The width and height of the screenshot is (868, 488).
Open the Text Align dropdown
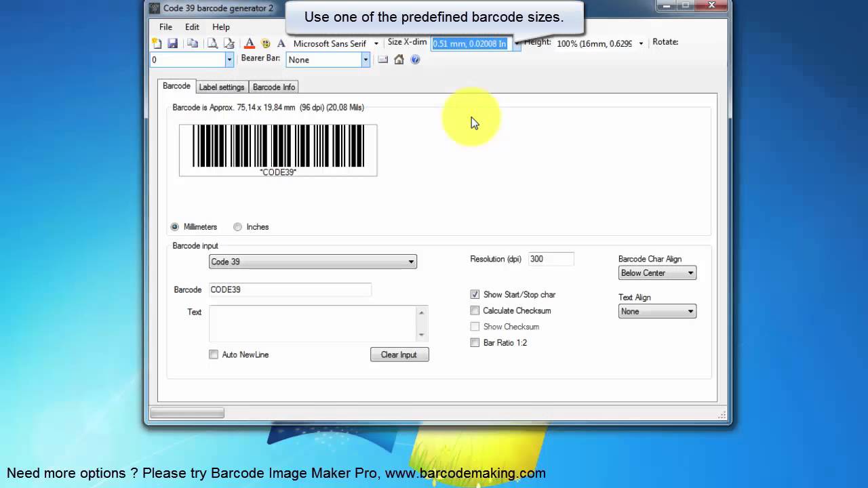[x=657, y=312]
